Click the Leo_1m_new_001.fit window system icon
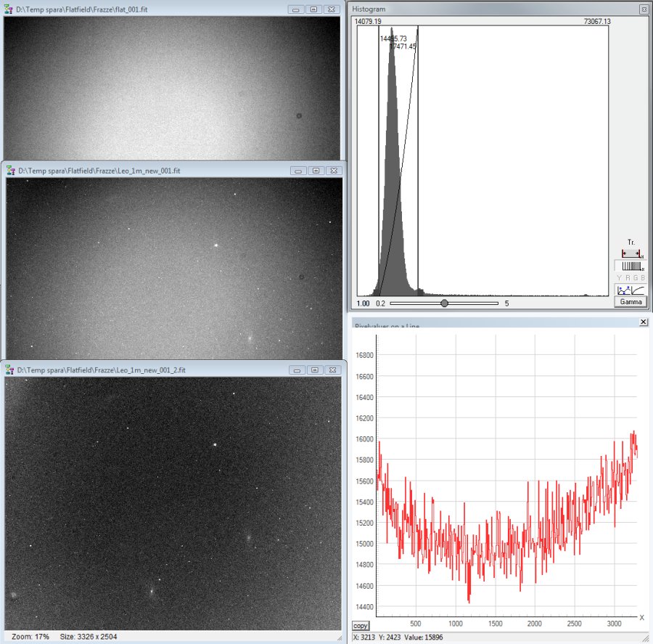 pyautogui.click(x=10, y=171)
